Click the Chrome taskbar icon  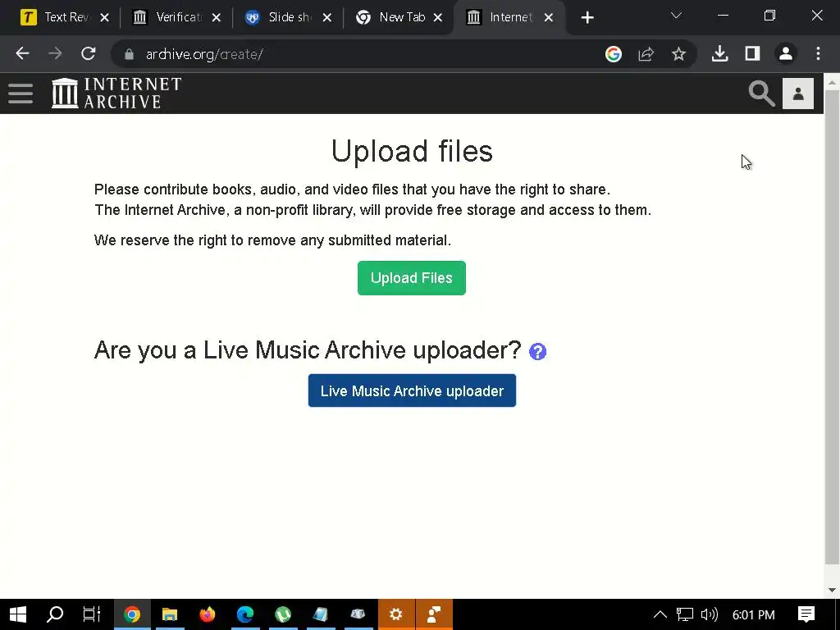[132, 614]
